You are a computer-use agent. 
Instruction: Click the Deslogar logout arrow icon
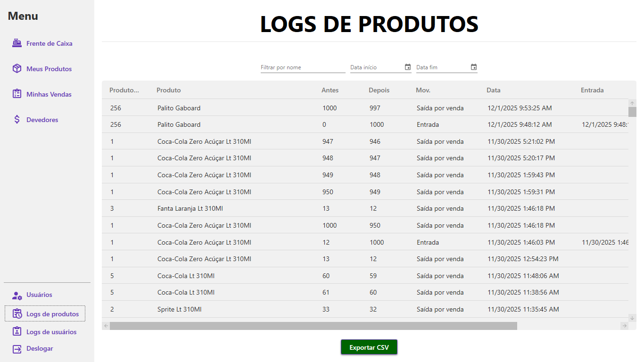point(17,349)
